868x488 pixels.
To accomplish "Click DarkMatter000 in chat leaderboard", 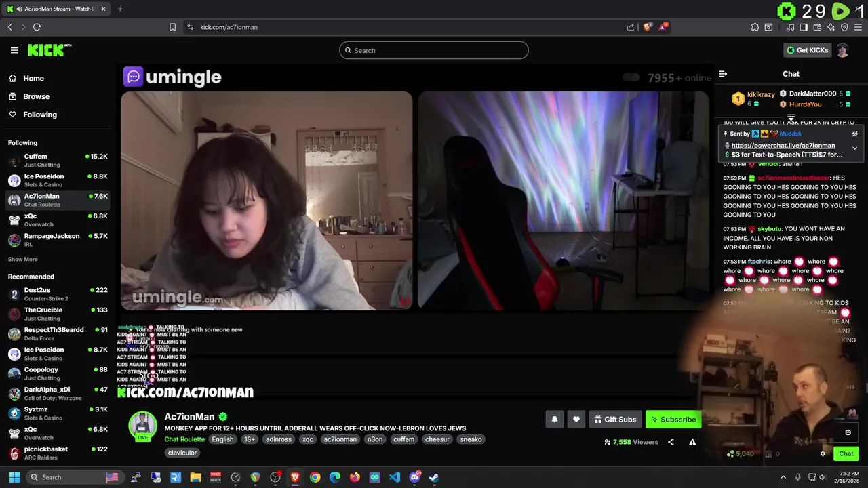I will click(812, 94).
